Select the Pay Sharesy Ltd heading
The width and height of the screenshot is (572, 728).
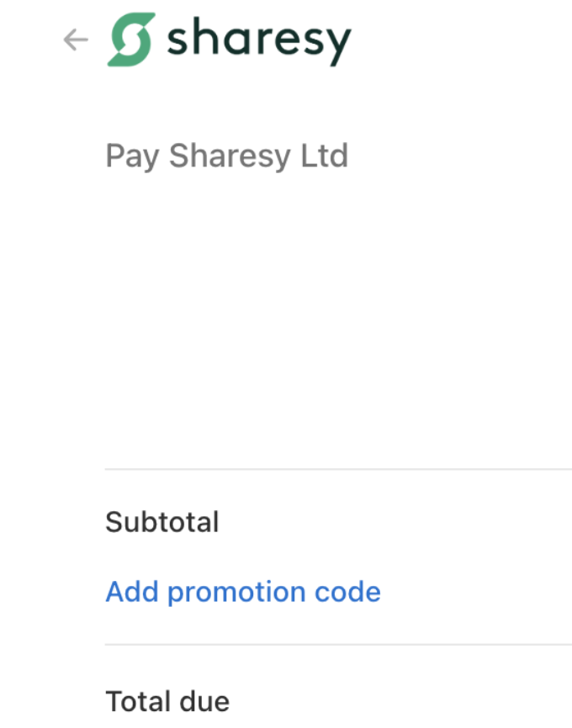pos(227,156)
